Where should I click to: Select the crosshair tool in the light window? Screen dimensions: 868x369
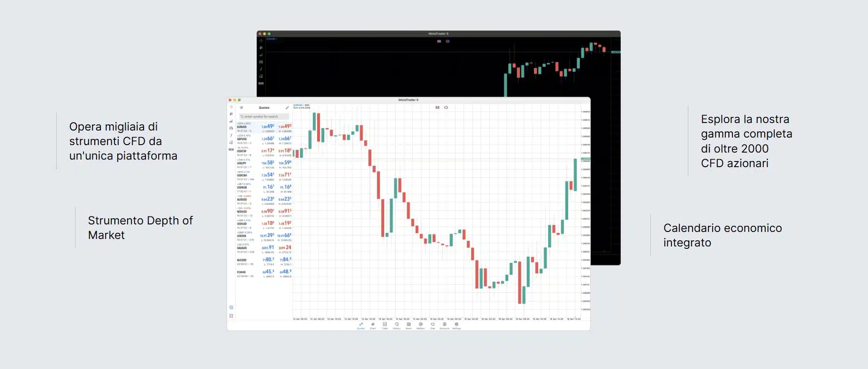pyautogui.click(x=231, y=107)
